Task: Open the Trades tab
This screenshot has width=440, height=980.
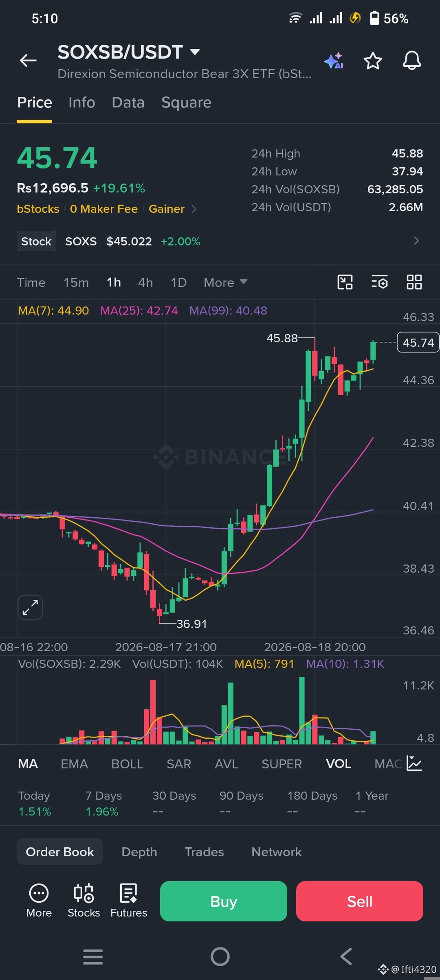Action: pos(204,852)
